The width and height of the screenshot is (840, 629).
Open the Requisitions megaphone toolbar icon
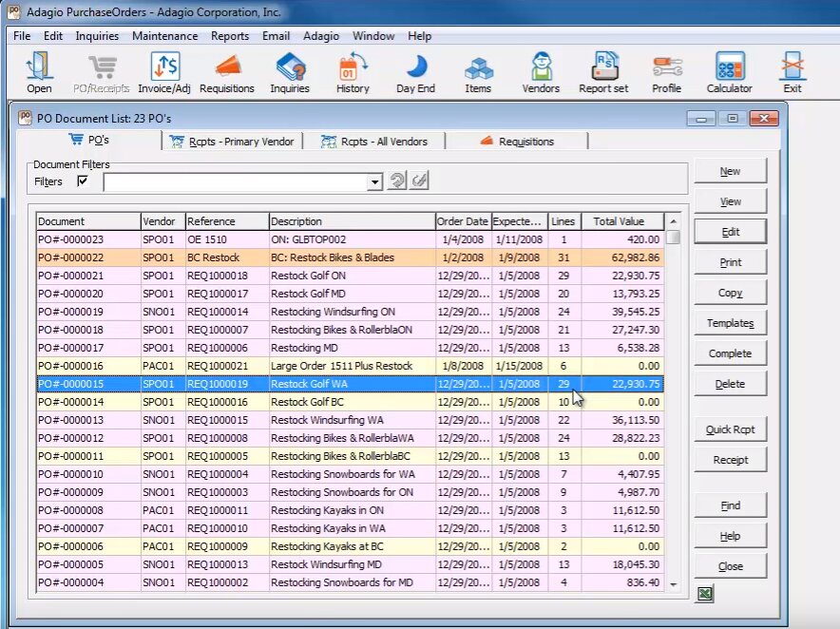coord(226,72)
